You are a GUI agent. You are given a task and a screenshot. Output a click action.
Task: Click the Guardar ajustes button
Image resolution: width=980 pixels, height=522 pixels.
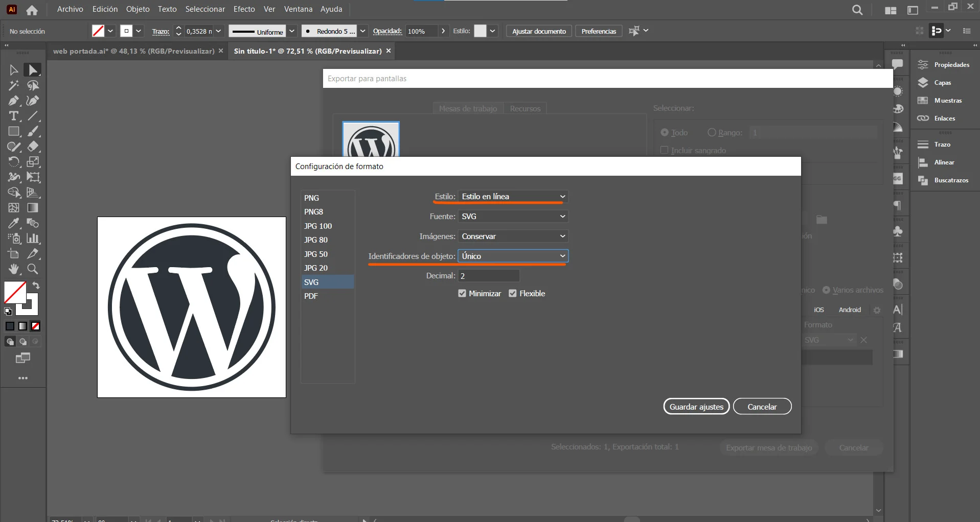click(x=696, y=407)
